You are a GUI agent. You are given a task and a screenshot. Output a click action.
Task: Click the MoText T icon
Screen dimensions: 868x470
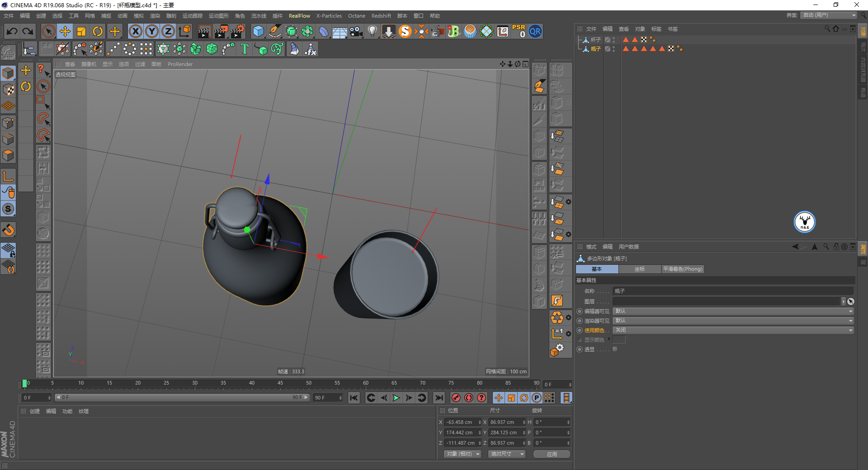coord(245,49)
